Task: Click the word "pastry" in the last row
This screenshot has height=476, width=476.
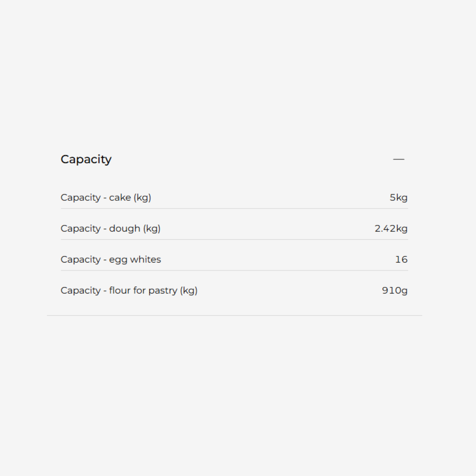Action: pos(163,291)
